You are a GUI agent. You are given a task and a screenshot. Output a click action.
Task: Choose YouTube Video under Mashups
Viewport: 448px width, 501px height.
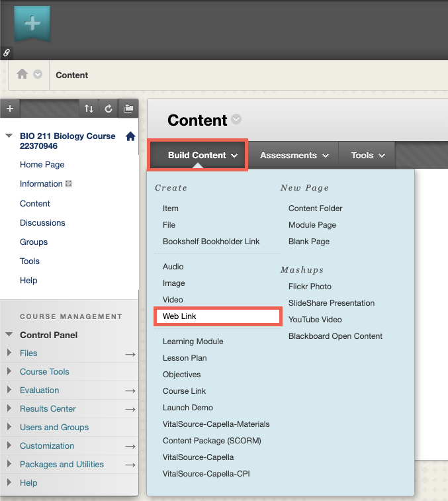(x=315, y=320)
